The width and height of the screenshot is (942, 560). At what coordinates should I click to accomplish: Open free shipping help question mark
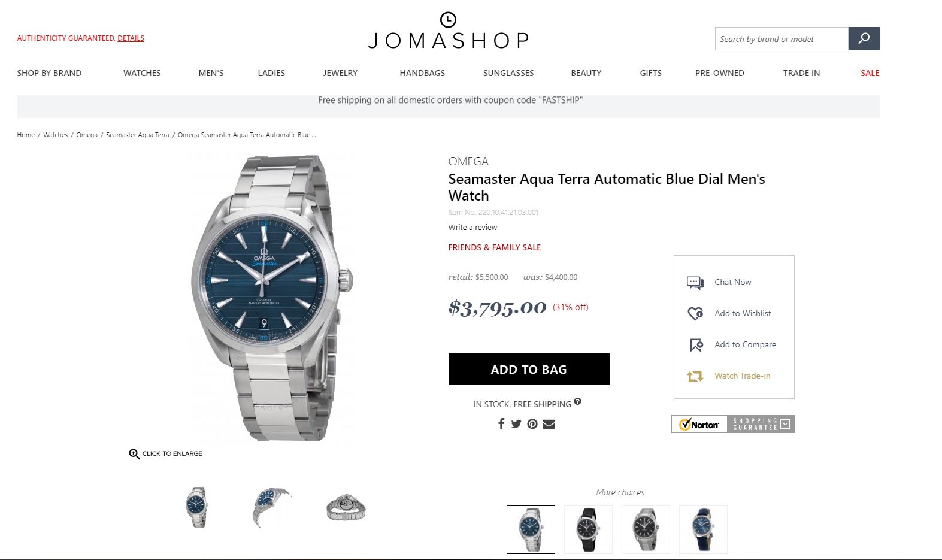tap(577, 401)
